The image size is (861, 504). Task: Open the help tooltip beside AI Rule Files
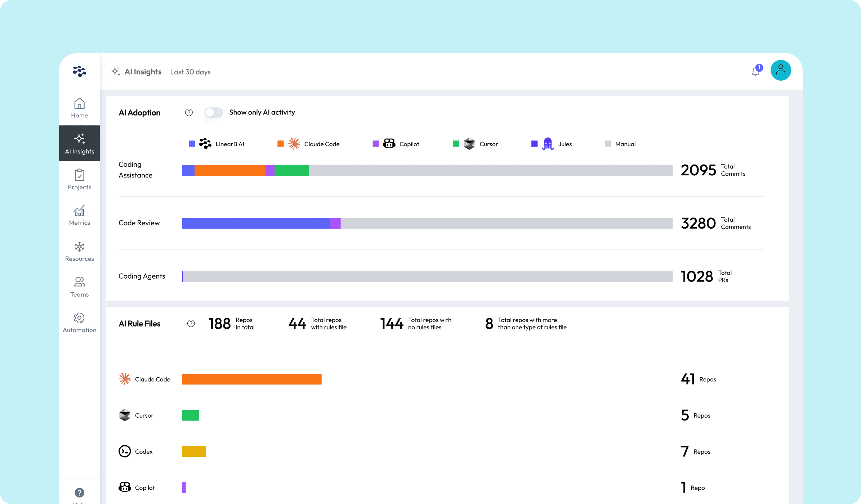[x=191, y=324]
